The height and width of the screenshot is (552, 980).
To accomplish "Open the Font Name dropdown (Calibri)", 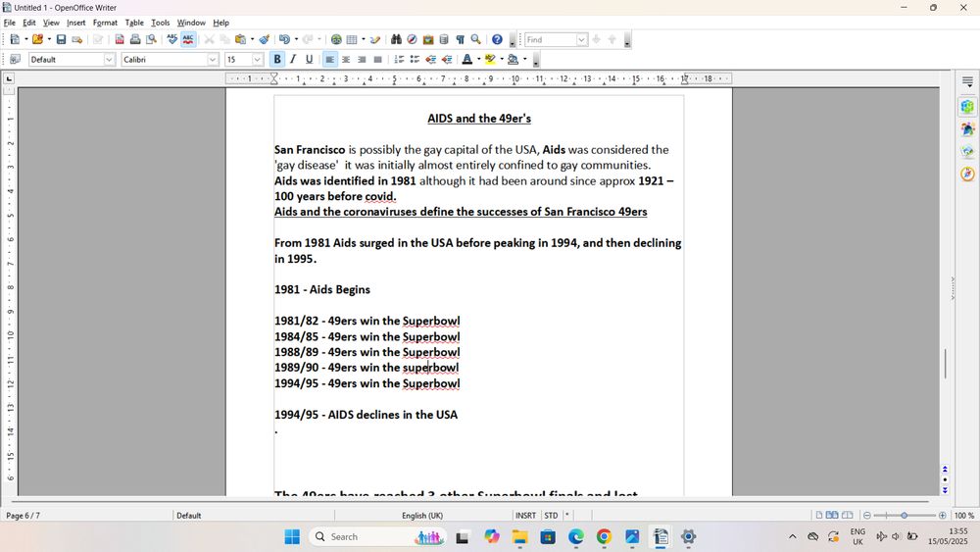I will coord(213,60).
